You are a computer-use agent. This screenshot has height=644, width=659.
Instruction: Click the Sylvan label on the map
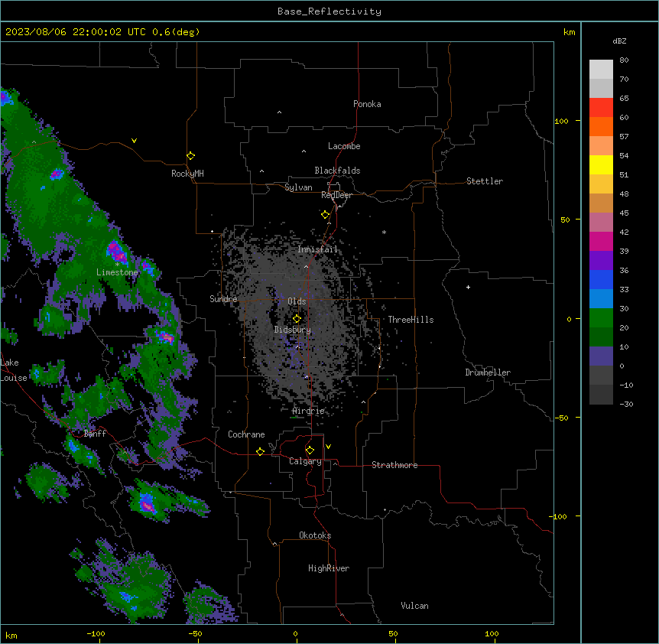pos(298,187)
